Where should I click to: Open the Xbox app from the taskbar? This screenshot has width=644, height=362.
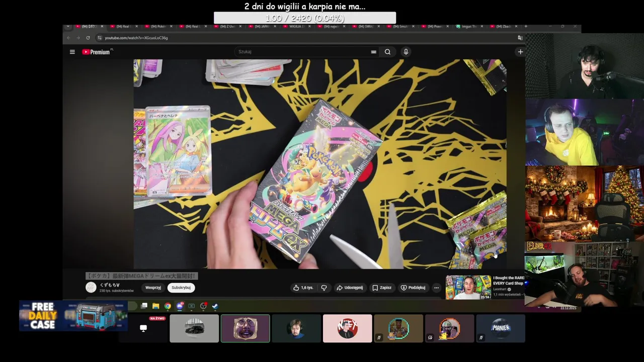(192, 306)
